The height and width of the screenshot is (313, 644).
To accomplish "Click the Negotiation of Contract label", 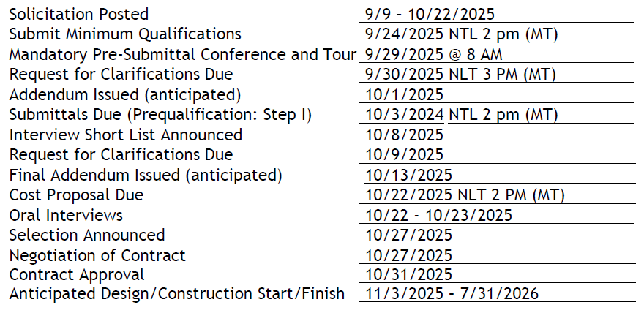I will pyautogui.click(x=97, y=255).
